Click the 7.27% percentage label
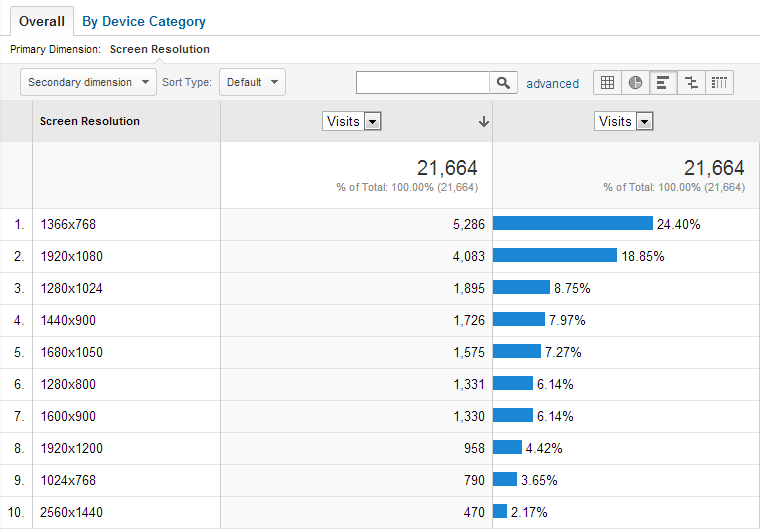 pyautogui.click(x=563, y=352)
